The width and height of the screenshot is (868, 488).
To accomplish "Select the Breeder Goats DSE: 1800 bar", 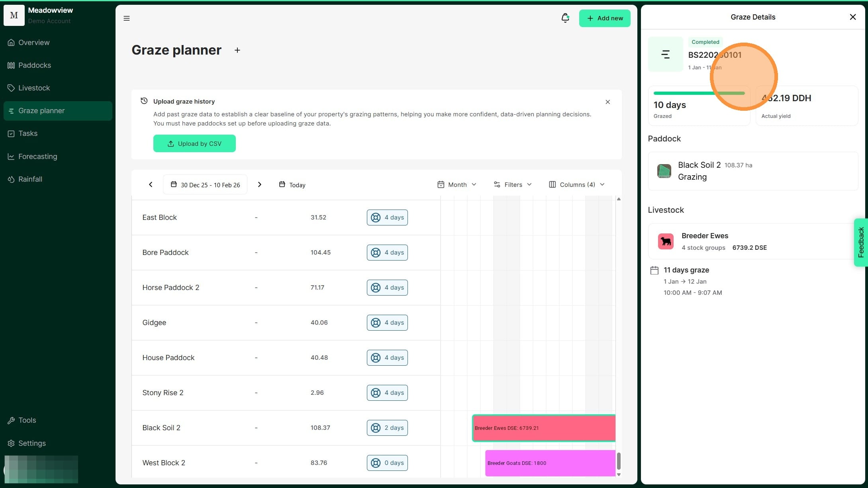I will pos(550,463).
